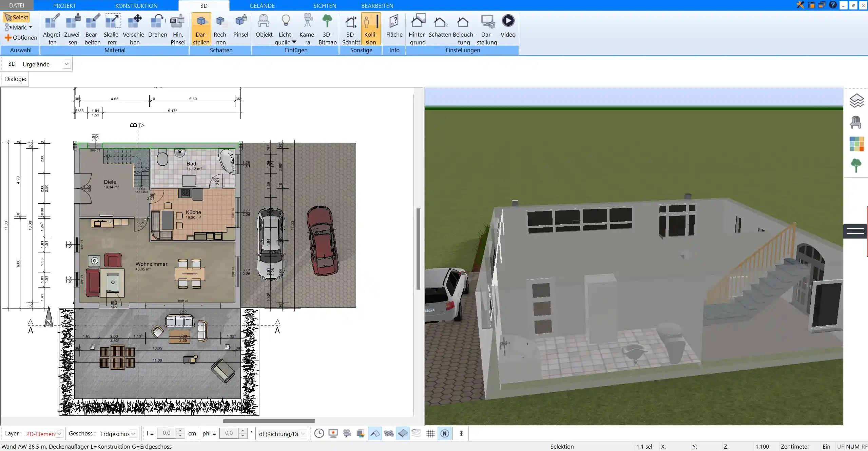Toggle the grid display button

coord(430,433)
